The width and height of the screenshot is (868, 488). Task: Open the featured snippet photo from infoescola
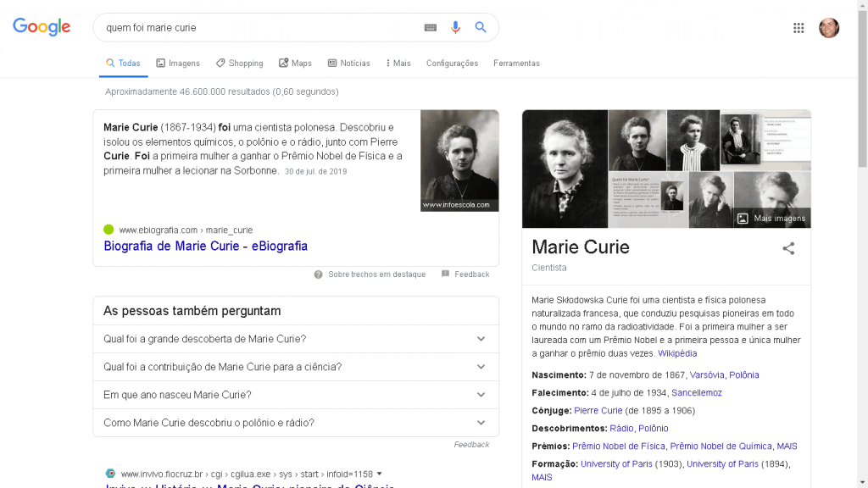click(x=459, y=160)
